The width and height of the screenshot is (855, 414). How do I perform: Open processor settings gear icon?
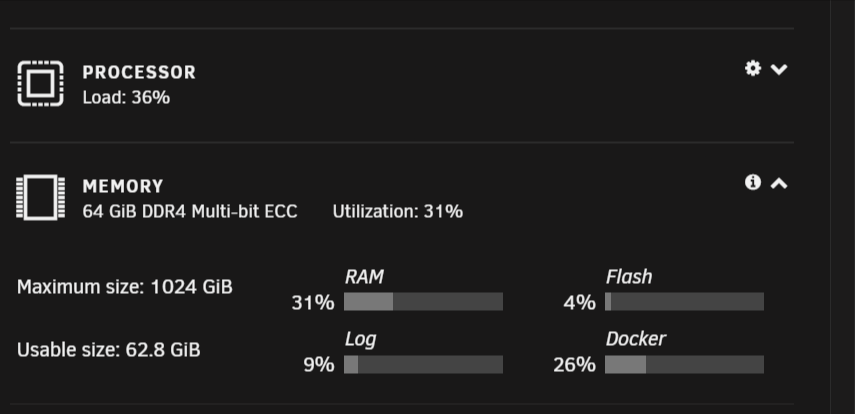(753, 69)
